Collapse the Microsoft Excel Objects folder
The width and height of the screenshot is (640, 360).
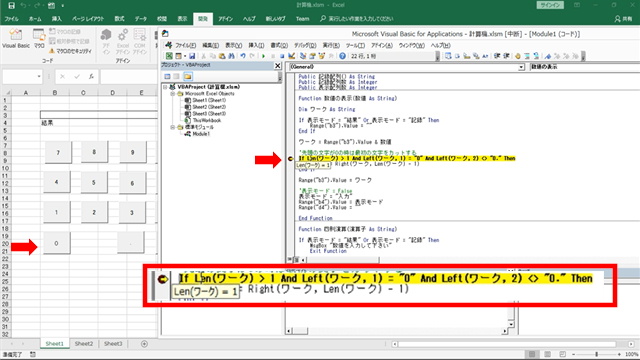tap(172, 93)
